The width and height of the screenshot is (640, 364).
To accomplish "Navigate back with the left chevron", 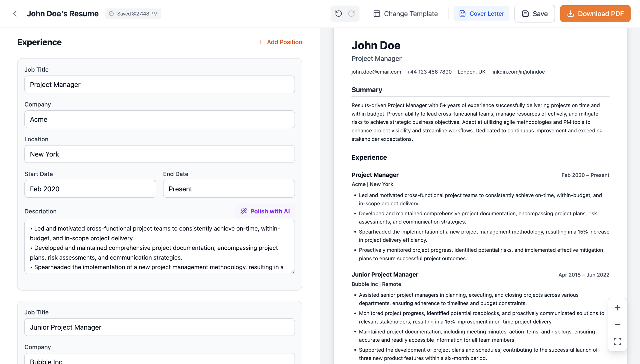I will pos(15,13).
